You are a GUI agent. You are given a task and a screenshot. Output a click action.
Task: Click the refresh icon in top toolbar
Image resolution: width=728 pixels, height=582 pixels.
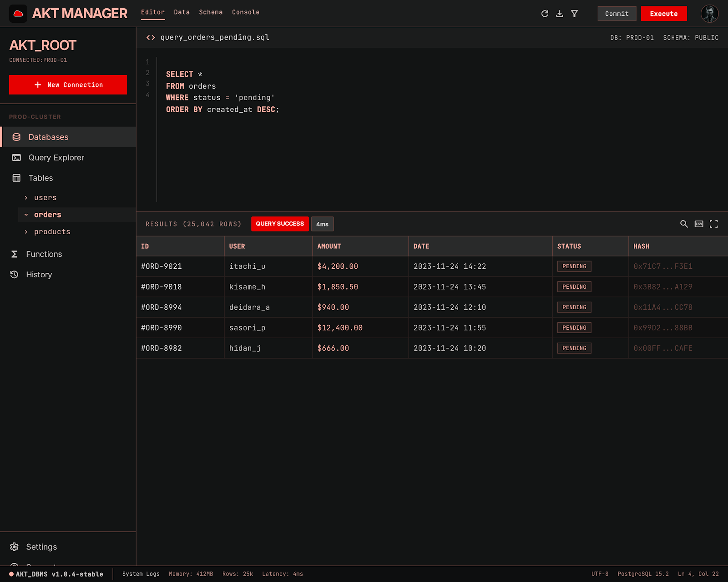pos(545,14)
